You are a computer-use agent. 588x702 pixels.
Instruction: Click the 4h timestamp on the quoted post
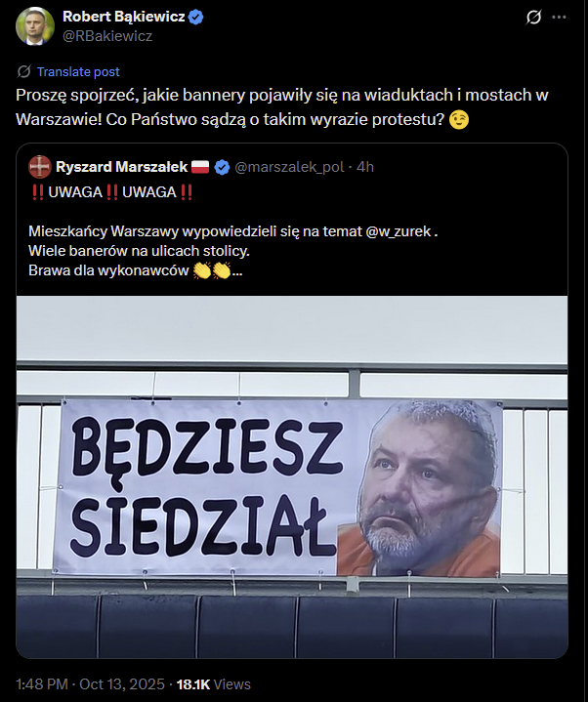365,167
